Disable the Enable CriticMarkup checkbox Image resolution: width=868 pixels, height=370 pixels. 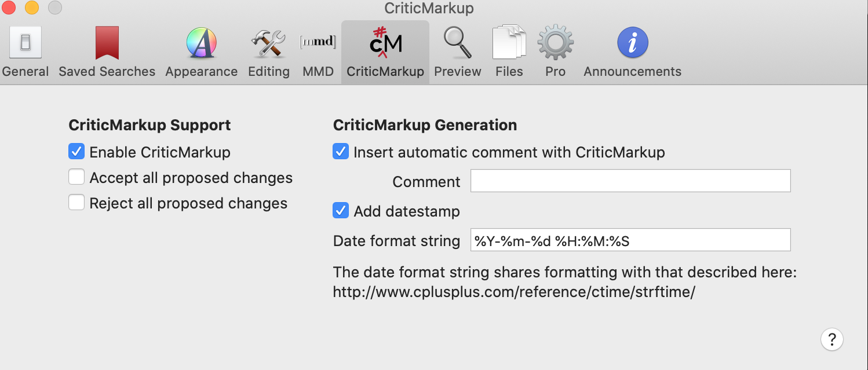[76, 152]
